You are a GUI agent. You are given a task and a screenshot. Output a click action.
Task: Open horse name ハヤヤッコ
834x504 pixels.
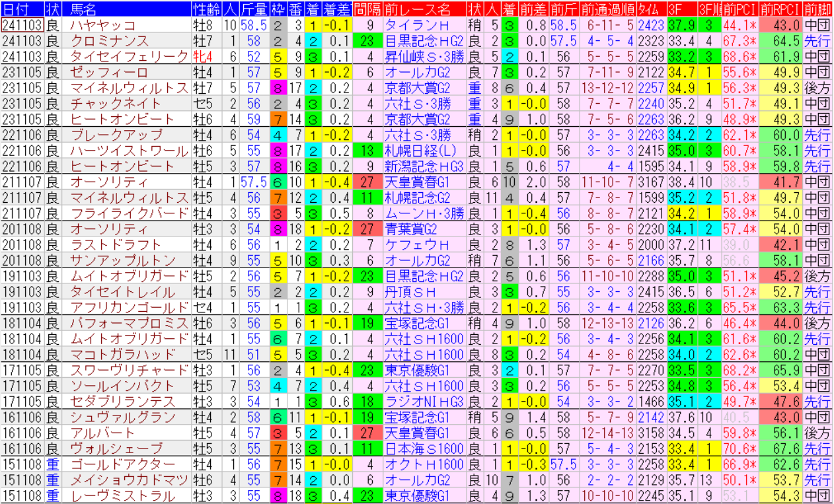click(x=102, y=25)
